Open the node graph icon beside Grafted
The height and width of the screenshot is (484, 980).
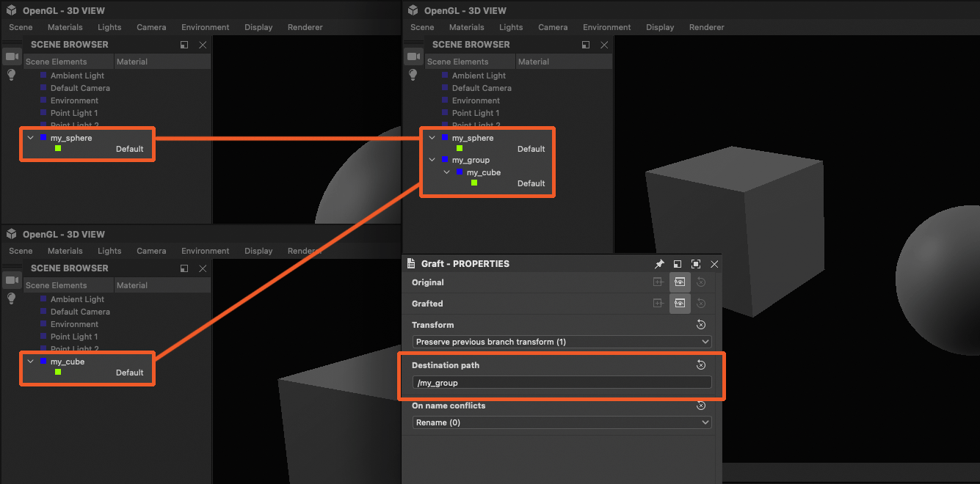(659, 303)
